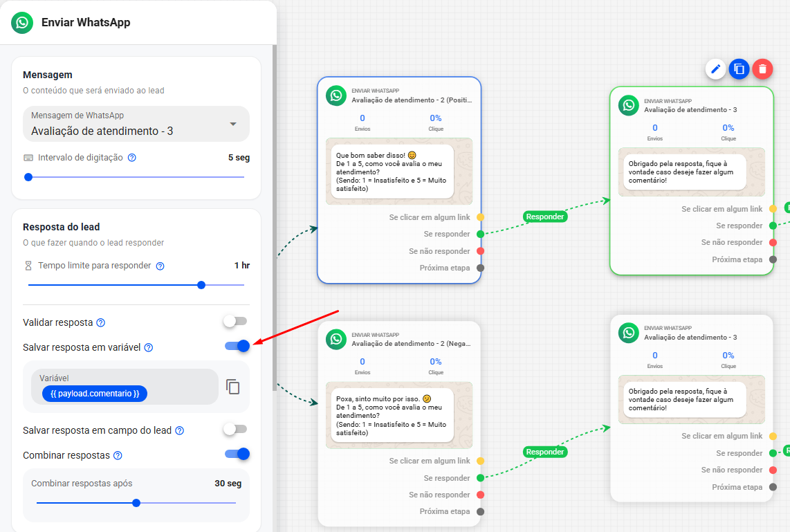Click red Se não responder dot on (Nega... node

pos(481,495)
